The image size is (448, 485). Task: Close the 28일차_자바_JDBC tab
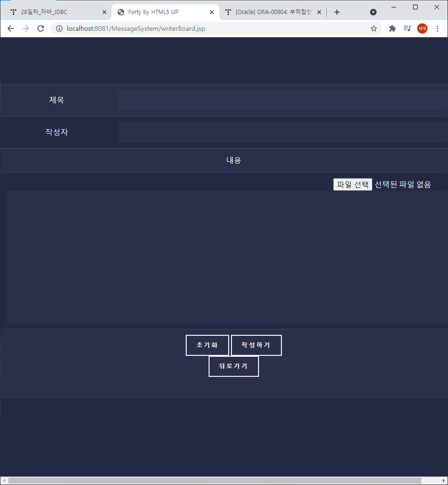tap(105, 12)
